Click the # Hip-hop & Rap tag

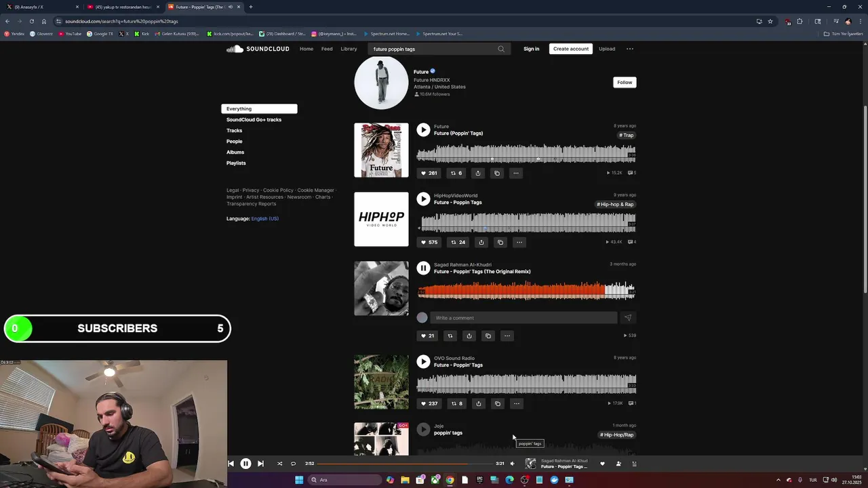pyautogui.click(x=616, y=204)
